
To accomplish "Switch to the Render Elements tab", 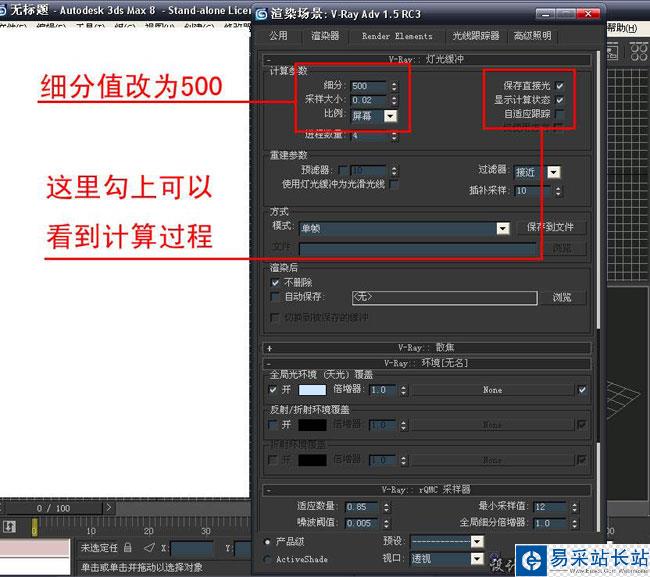I will click(397, 36).
